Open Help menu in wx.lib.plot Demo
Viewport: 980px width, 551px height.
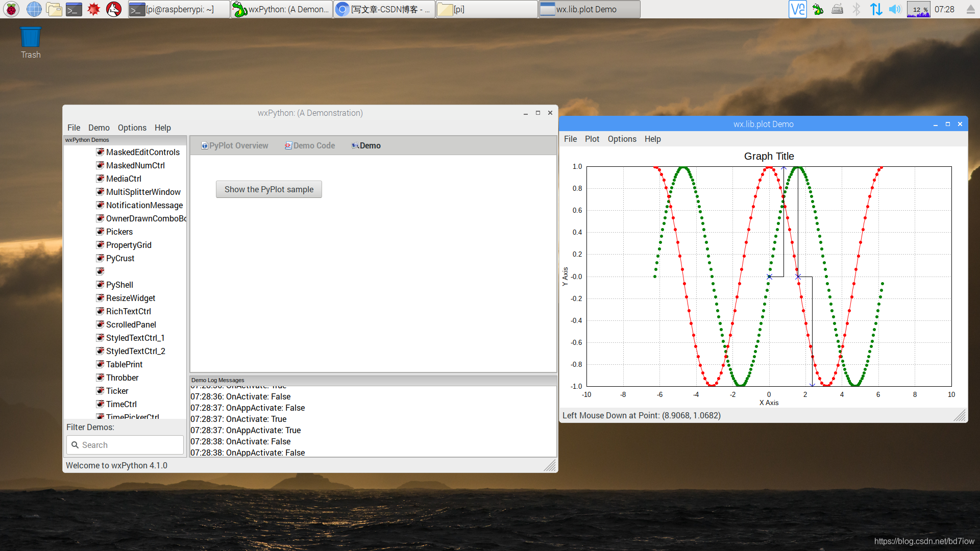click(x=652, y=139)
